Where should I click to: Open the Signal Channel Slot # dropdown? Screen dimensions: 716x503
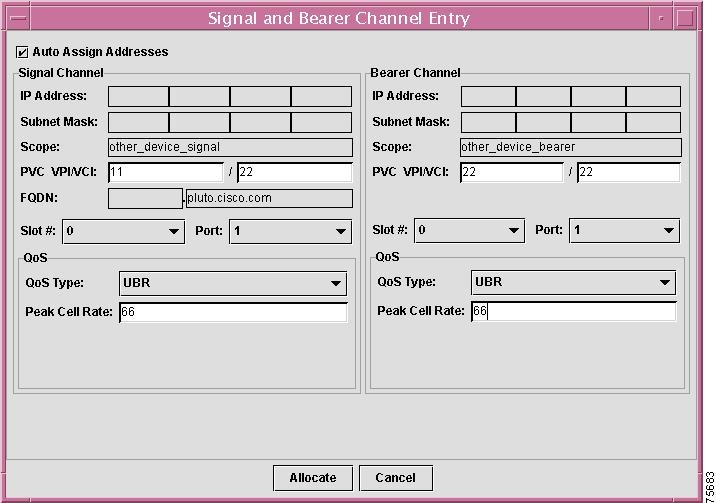click(124, 231)
